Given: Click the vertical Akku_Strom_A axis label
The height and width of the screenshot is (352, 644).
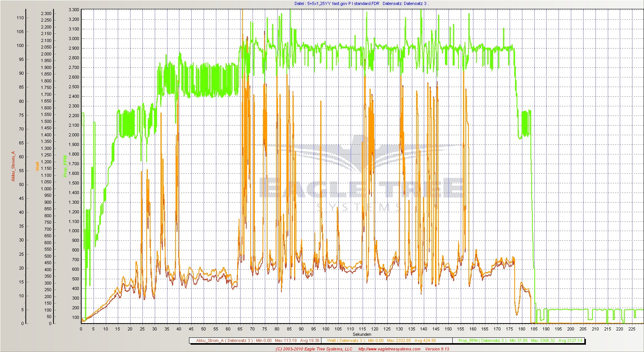Looking at the screenshot, I should [13, 166].
